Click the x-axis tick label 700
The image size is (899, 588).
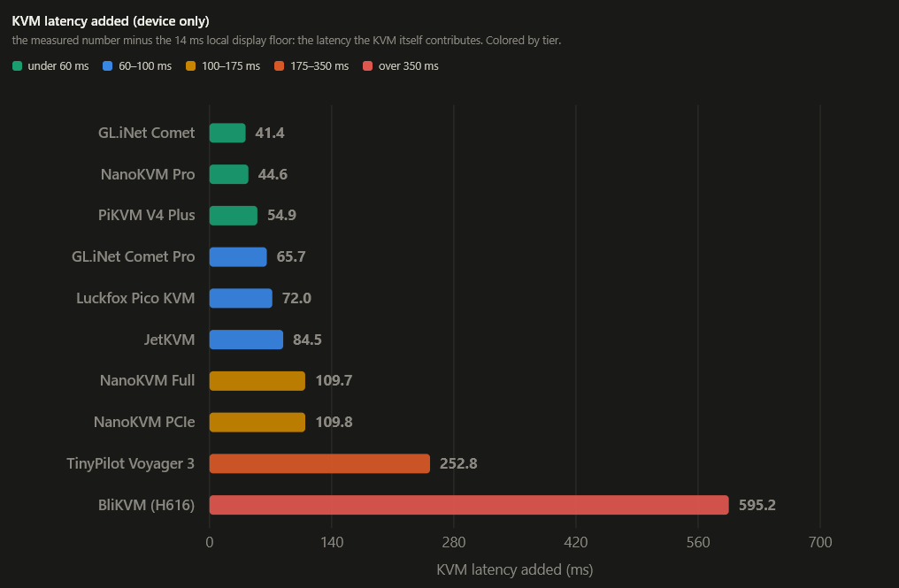coord(820,542)
